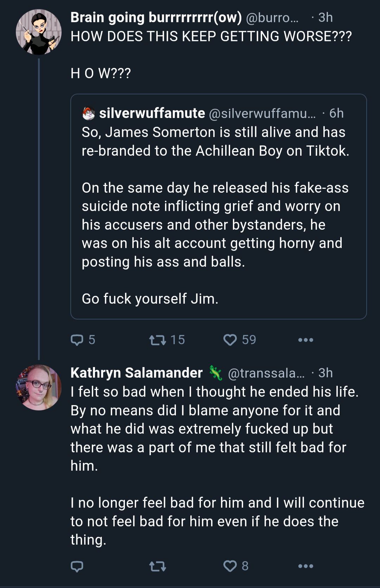The height and width of the screenshot is (588, 380).
Task: Open silverwuffamute's small avatar icon
Action: [88, 113]
